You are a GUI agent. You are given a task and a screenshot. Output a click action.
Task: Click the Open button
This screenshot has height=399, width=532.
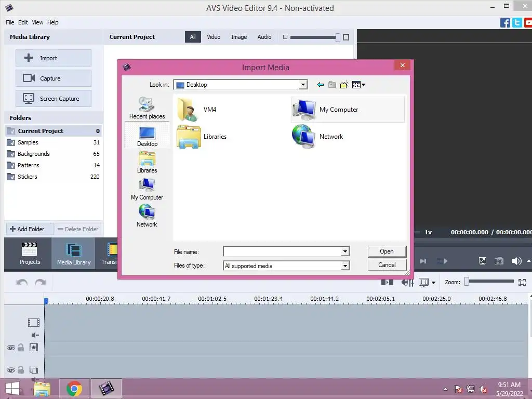(x=387, y=251)
